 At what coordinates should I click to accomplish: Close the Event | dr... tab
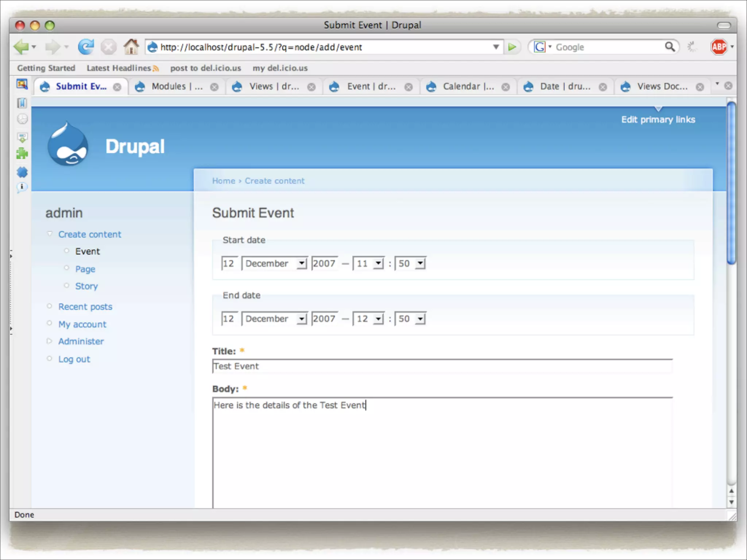(x=409, y=87)
